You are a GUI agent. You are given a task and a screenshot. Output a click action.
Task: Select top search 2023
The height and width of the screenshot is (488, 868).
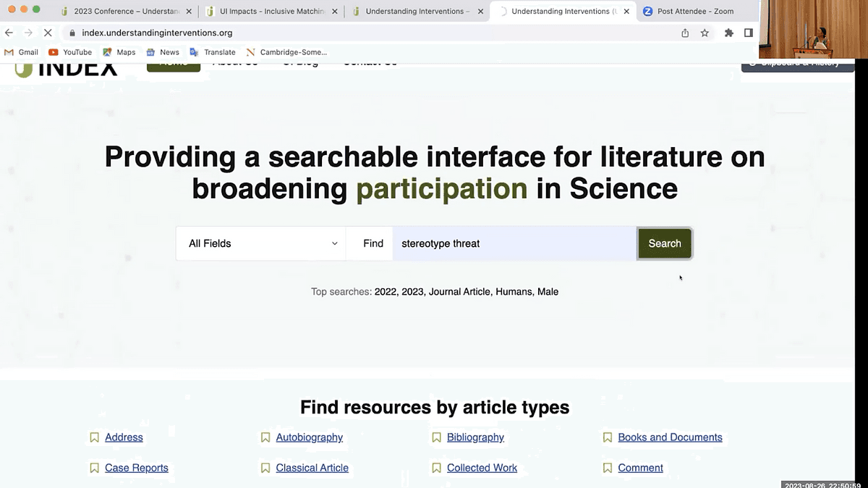pos(412,292)
